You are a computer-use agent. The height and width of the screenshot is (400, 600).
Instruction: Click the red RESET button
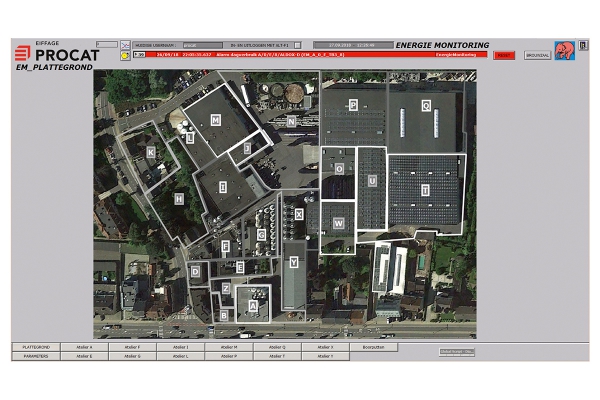[x=504, y=55]
